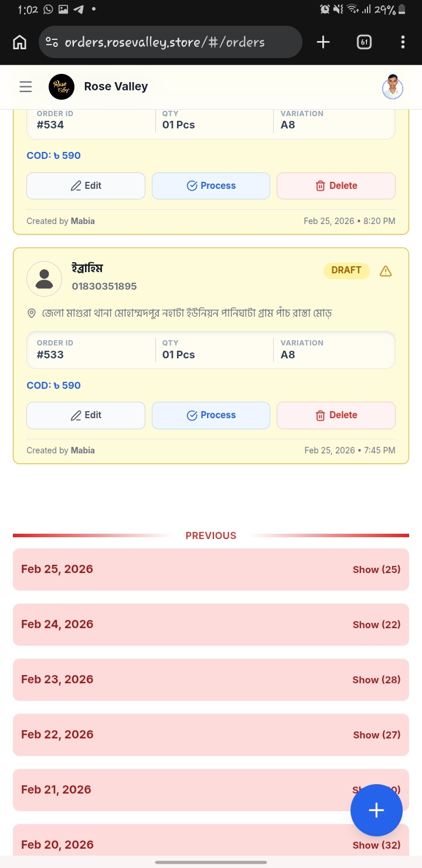
Task: Tap the Rose Valley logo
Action: click(62, 87)
